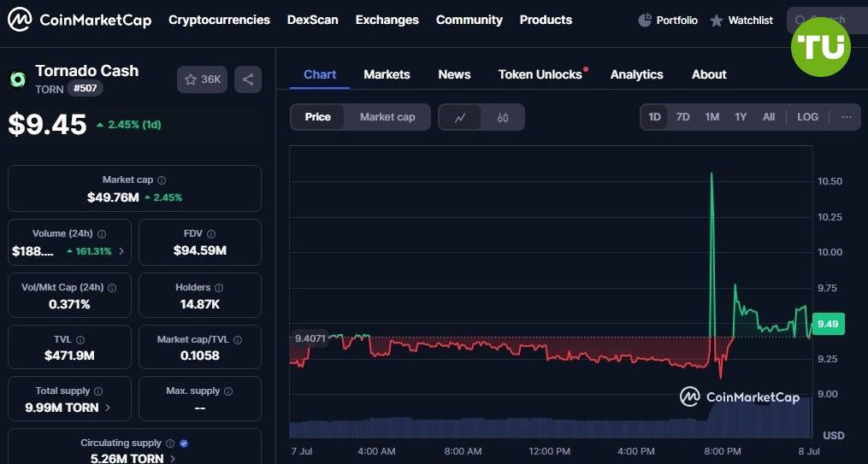Show Market cap/TVL info icon
This screenshot has width=868, height=464.
coord(238,339)
